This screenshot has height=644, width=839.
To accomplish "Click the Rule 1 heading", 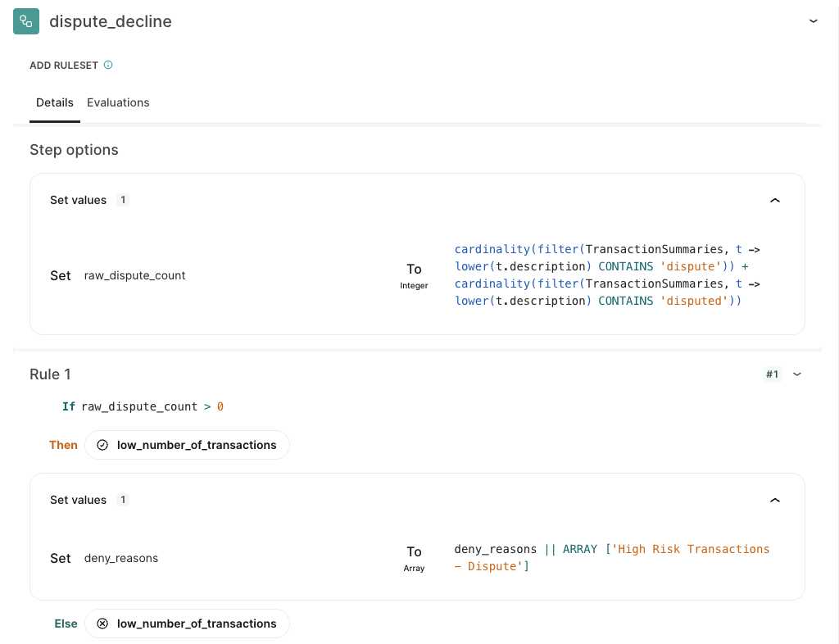I will point(50,374).
